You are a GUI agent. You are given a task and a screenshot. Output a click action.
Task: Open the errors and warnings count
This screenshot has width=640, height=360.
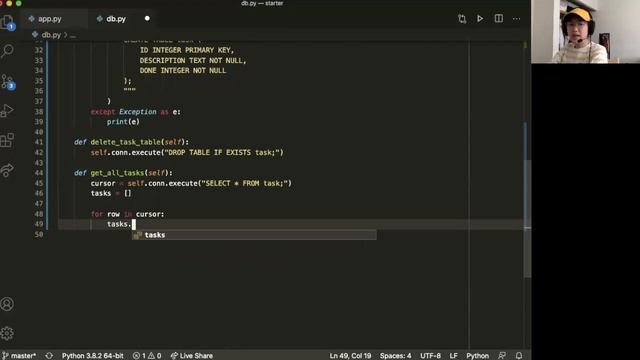pos(147,356)
